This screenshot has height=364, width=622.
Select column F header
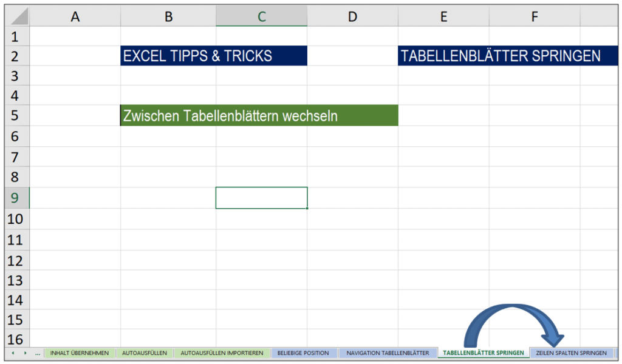[x=535, y=16]
